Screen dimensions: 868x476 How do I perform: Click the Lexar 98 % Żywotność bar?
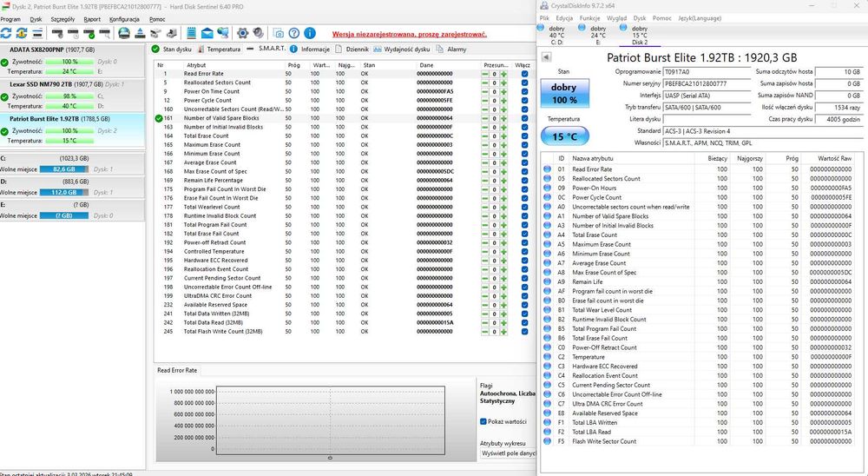click(69, 96)
